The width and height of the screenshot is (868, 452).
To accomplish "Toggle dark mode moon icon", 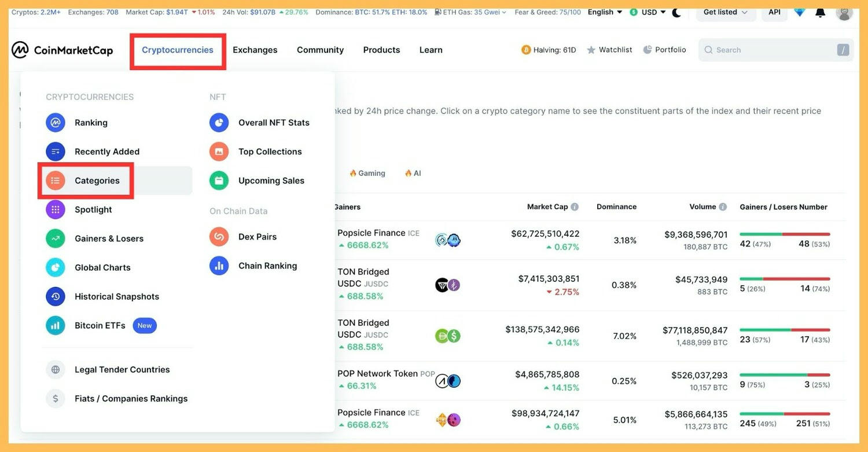I will tap(676, 12).
